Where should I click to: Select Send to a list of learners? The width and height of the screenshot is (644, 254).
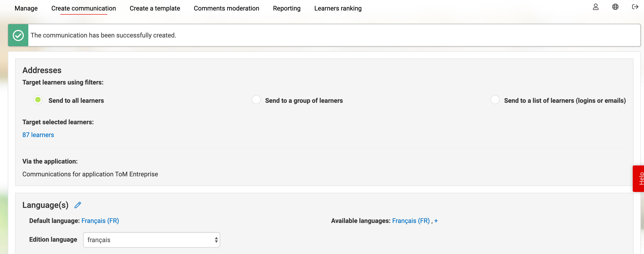(495, 100)
